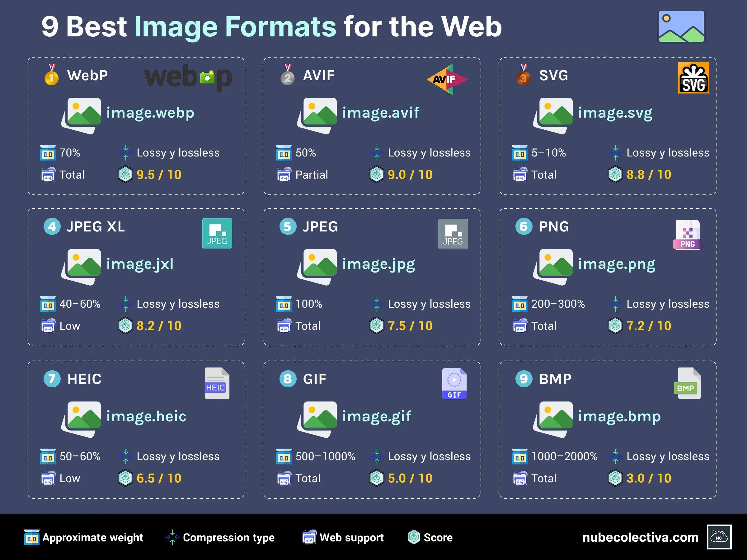The height and width of the screenshot is (560, 747).
Task: Click the image.webp filename
Action: click(150, 113)
